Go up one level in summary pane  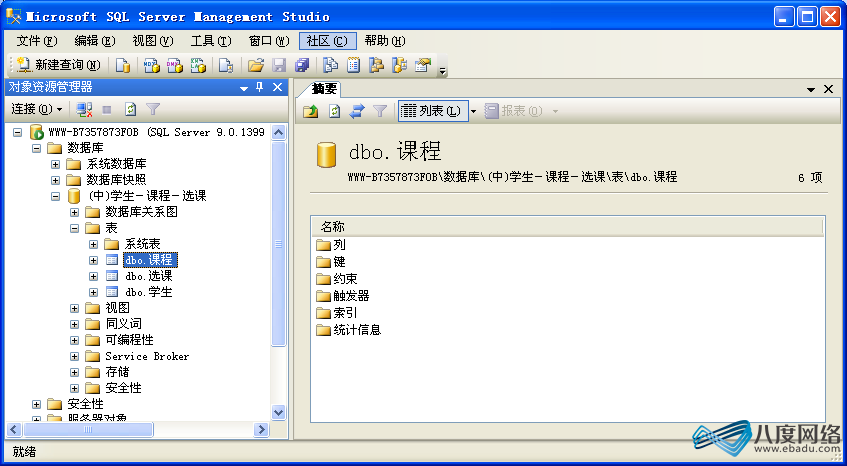311,111
